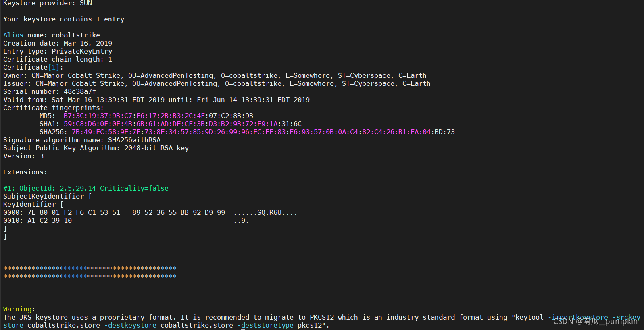
Task: Click the 'Issuer: CN=Major Cobalt Strike' line
Action: click(217, 84)
